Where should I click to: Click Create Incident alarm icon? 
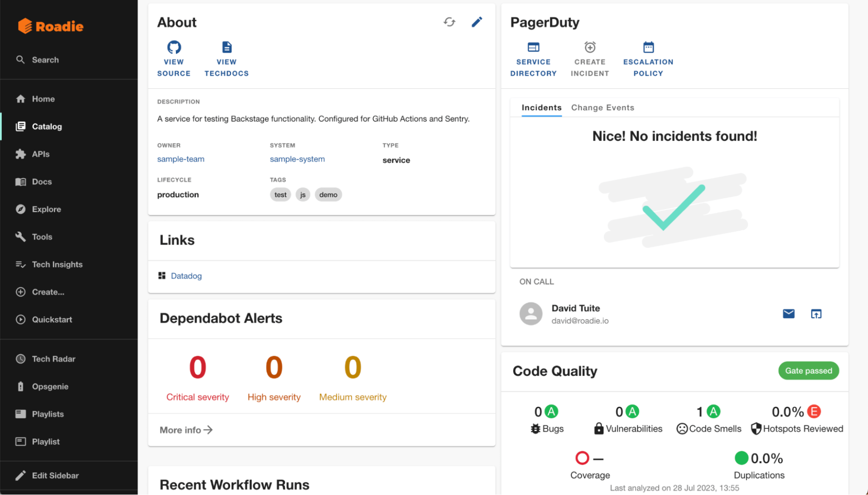tap(590, 47)
